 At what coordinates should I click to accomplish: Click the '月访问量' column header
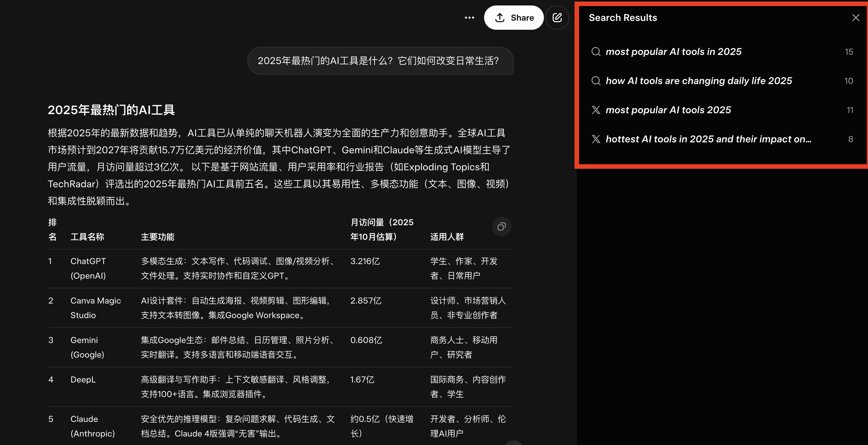click(x=381, y=229)
